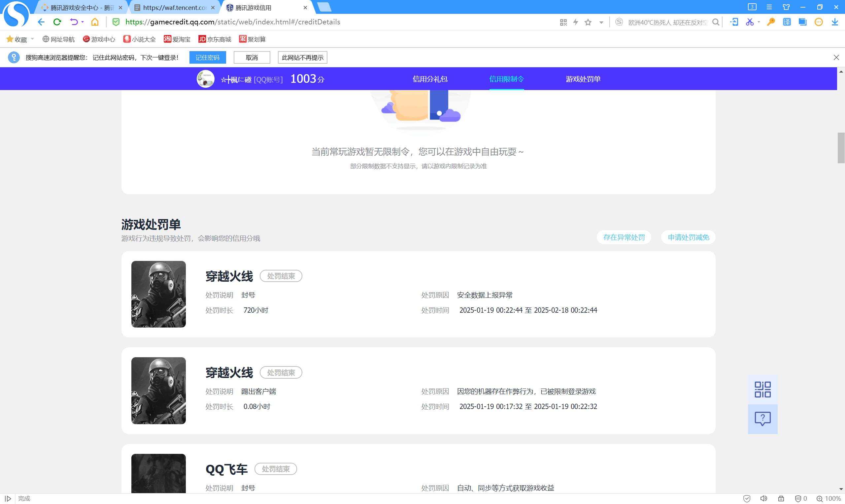Click the page vertical scrollbar thumb
Viewport: 845px width, 504px height.
point(841,148)
